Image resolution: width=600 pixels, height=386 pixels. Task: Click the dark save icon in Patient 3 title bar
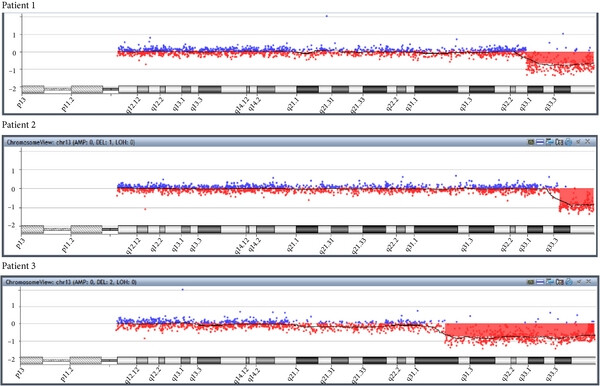559,282
